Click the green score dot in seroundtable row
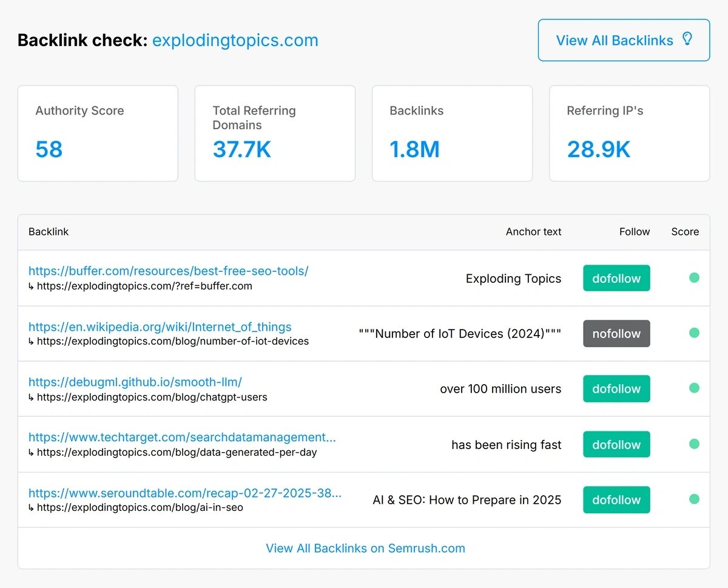 click(x=694, y=499)
